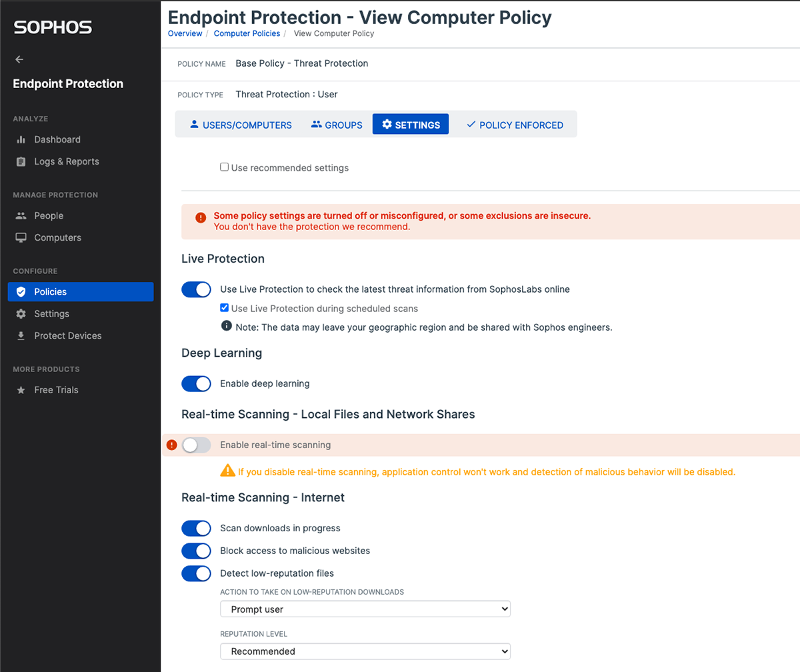Expand the Reputation Level dropdown
The height and width of the screenshot is (672, 800).
[x=365, y=651]
